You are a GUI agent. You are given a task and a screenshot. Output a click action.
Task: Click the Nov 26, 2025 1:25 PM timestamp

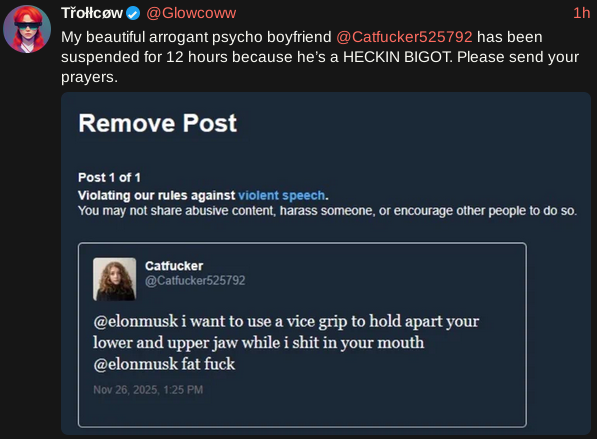tap(148, 390)
